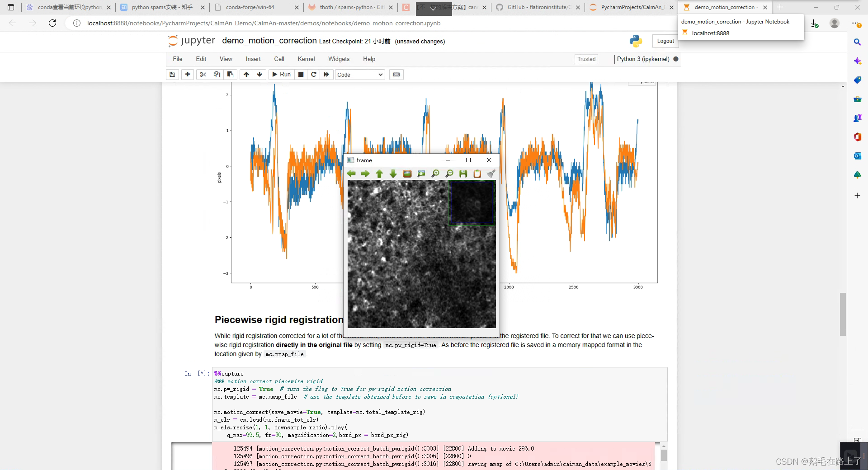Open the Edit menu

[x=201, y=59]
